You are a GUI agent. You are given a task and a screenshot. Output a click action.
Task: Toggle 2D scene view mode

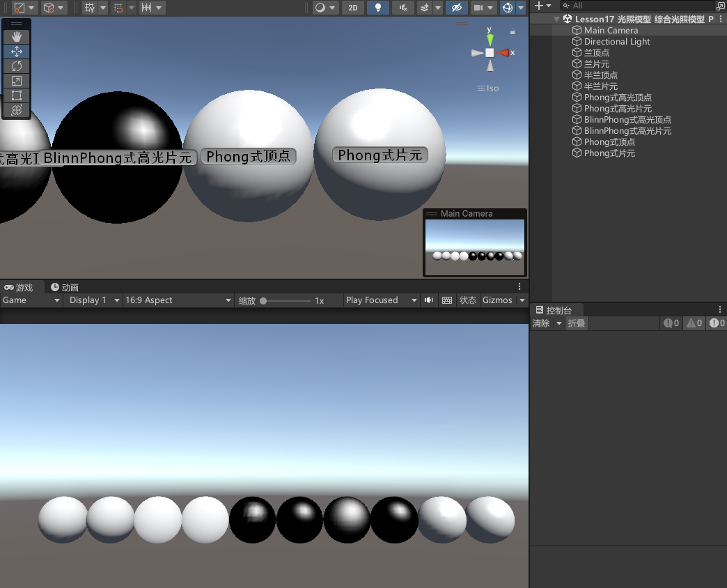354,8
